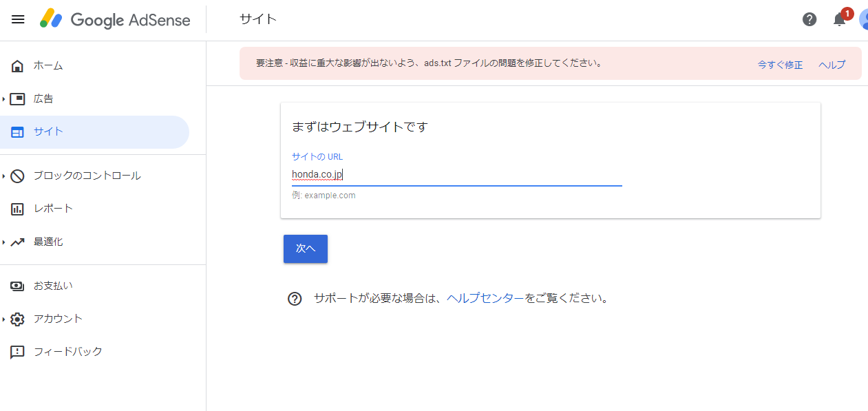Open the notifications bell
Viewport: 868px width, 411px height.
pos(840,19)
